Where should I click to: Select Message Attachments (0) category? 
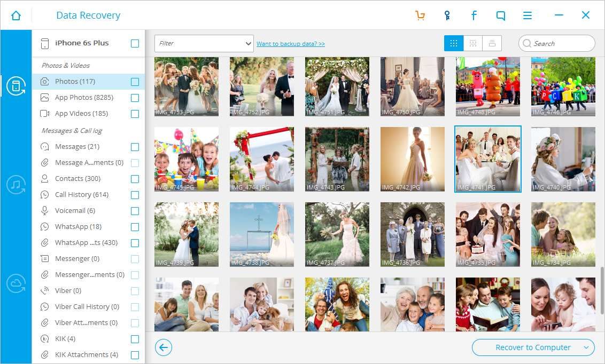coord(88,163)
